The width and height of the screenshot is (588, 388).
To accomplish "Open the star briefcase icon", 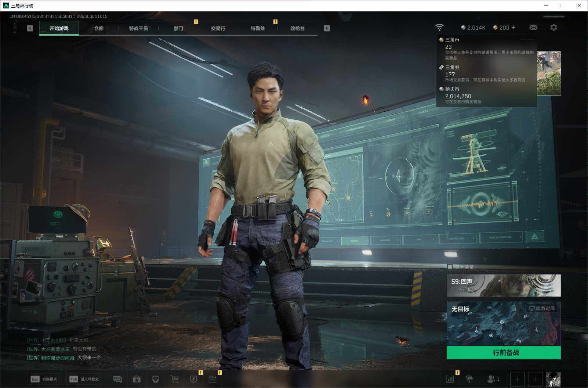I will tap(137, 379).
